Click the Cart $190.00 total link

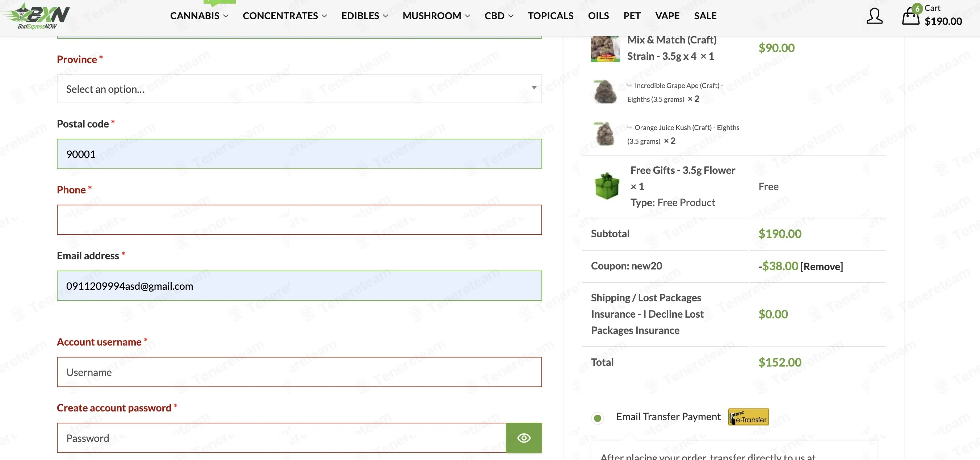[x=943, y=16]
